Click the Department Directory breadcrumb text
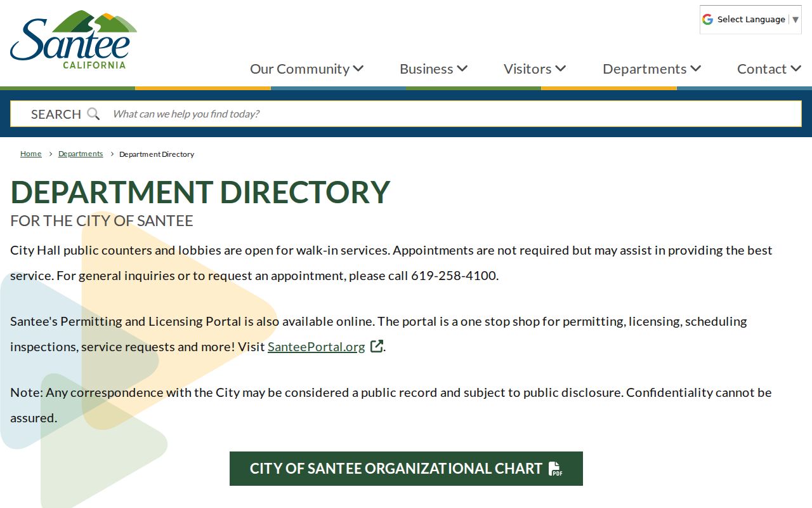This screenshot has height=508, width=812. (157, 154)
